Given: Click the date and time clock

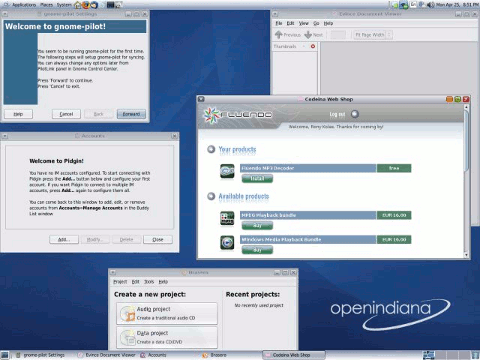Looking at the screenshot, I should pyautogui.click(x=457, y=5).
